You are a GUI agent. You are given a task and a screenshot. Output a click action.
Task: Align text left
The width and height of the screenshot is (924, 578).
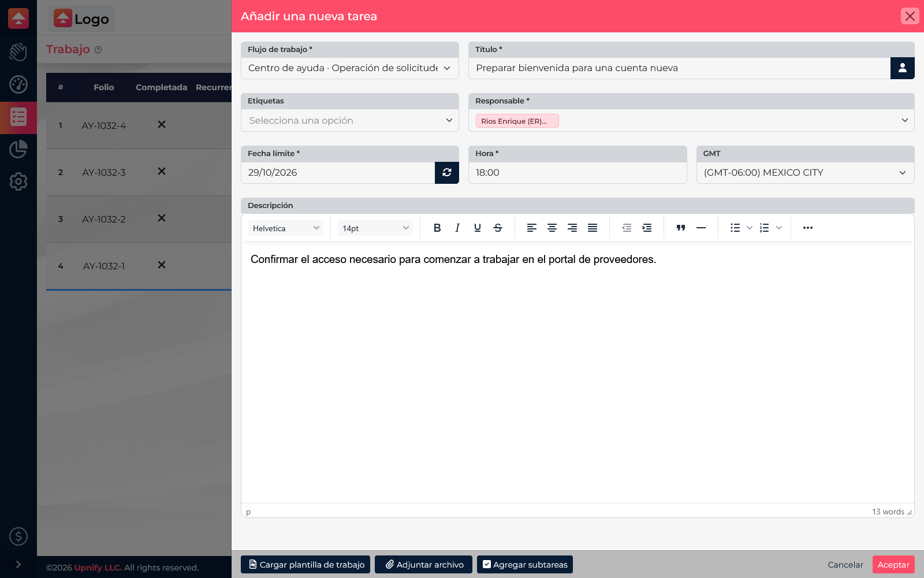point(532,228)
